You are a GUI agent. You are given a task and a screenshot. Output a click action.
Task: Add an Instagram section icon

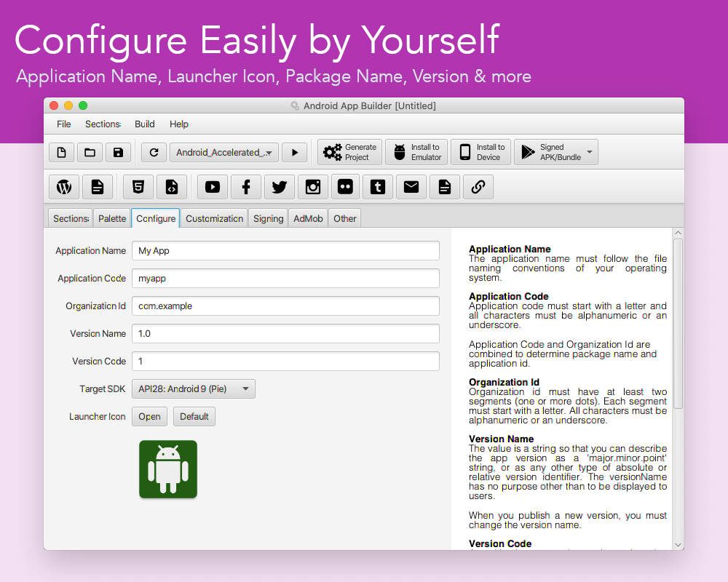pyautogui.click(x=313, y=187)
